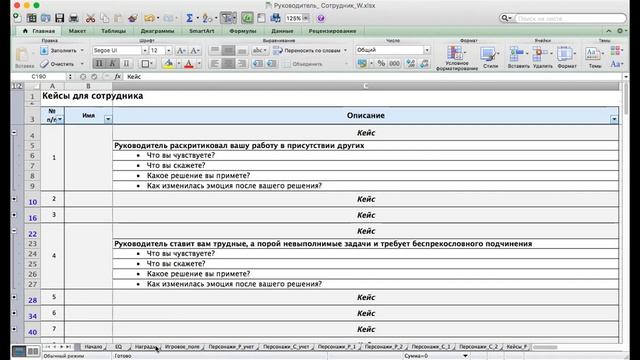Click the Decrease indent icon
640x360 pixels.
coord(258,64)
